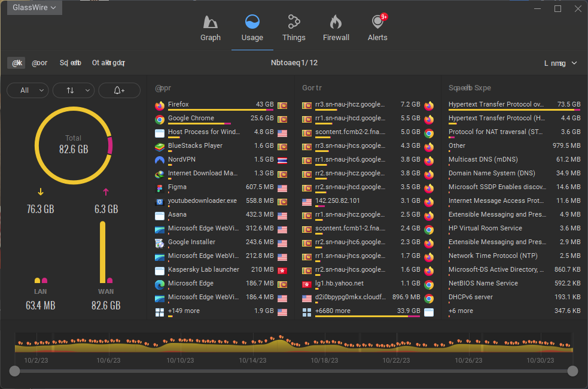This screenshot has width=588, height=389.
Task: Click Chrome icon on d2i0bpypg0mkx.cloudf row
Action: coord(429,299)
